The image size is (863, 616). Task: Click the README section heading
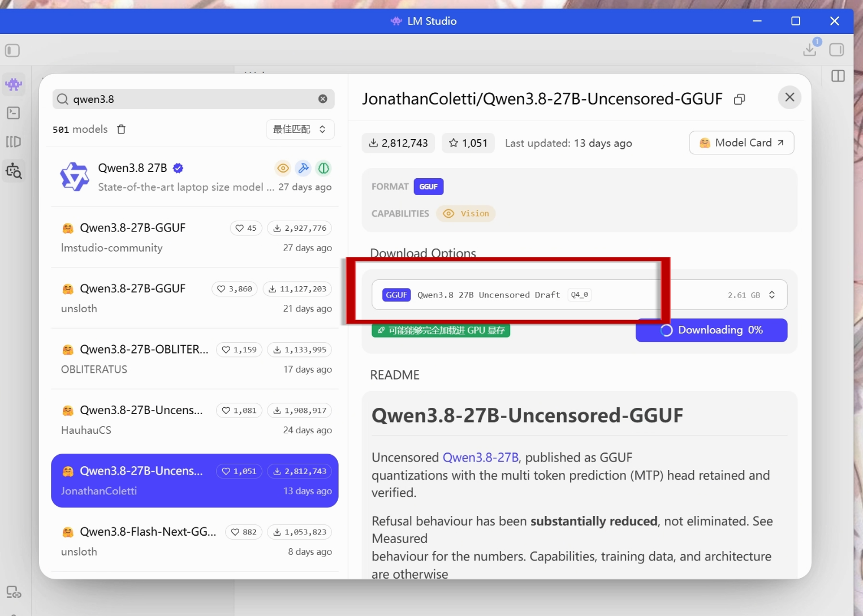click(395, 375)
